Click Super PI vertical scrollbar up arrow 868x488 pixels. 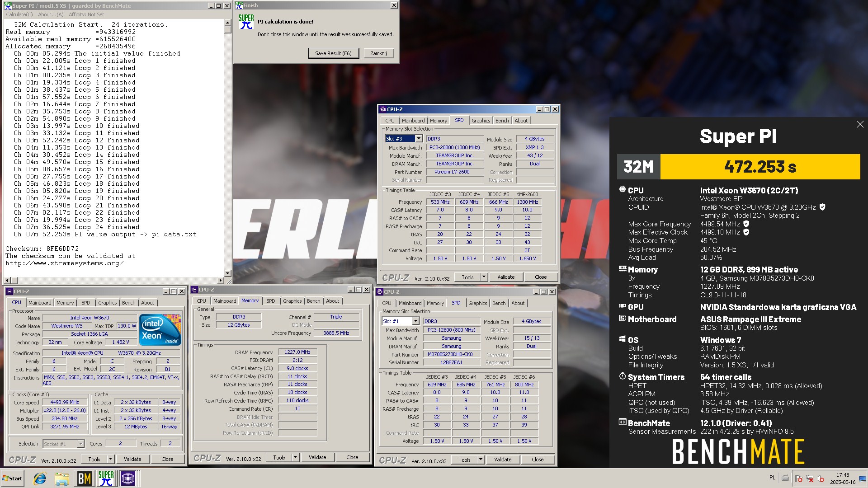[x=227, y=23]
